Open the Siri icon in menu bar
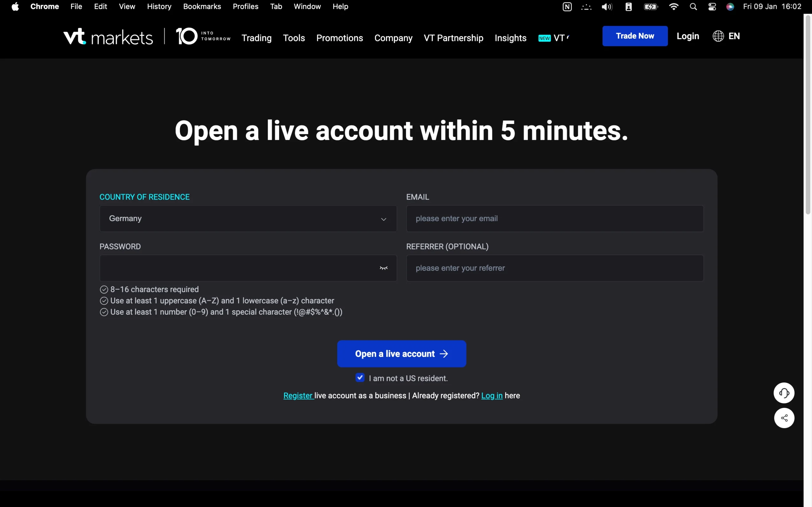Screen dimensions: 812x507 (730, 7)
